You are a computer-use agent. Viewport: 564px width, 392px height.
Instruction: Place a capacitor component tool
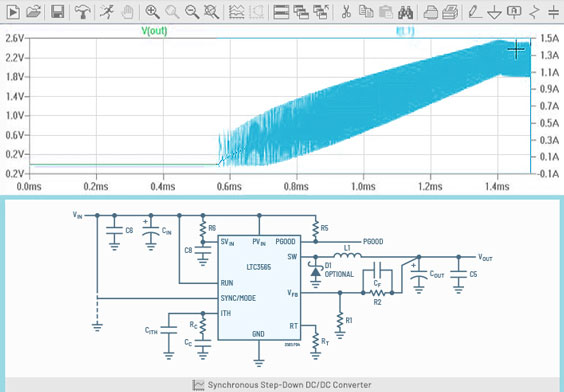coord(554,12)
